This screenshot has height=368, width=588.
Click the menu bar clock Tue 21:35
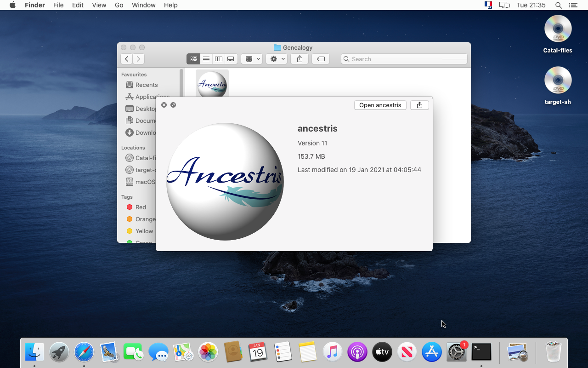click(x=531, y=5)
